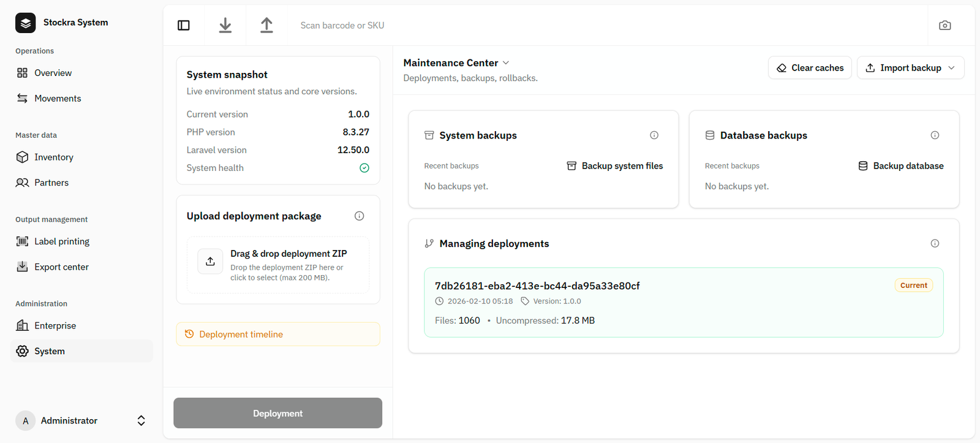Open the camera scanner icon
This screenshot has width=980, height=443.
pyautogui.click(x=944, y=25)
